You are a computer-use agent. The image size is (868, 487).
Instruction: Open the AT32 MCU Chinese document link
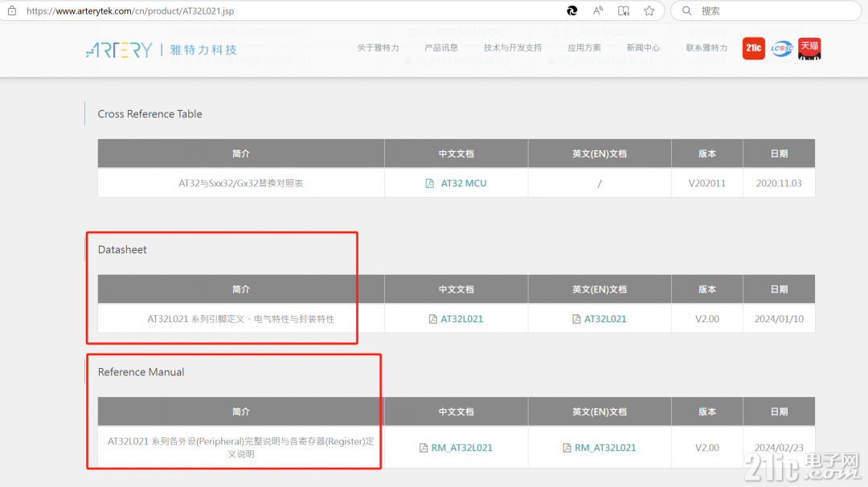(464, 183)
